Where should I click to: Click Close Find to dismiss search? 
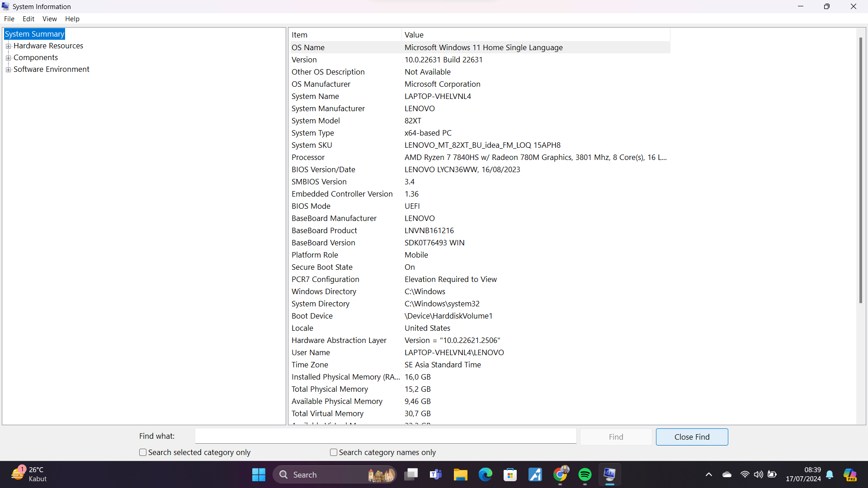click(691, 436)
